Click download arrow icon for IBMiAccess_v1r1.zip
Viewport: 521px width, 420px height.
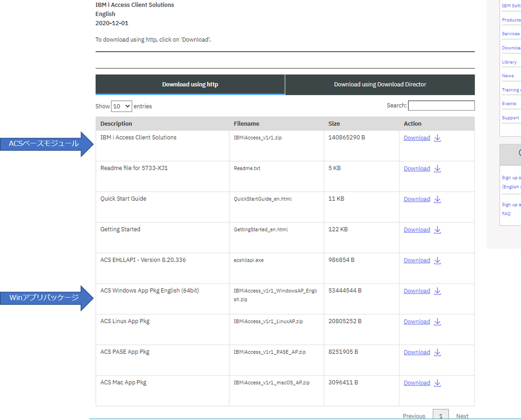point(437,138)
